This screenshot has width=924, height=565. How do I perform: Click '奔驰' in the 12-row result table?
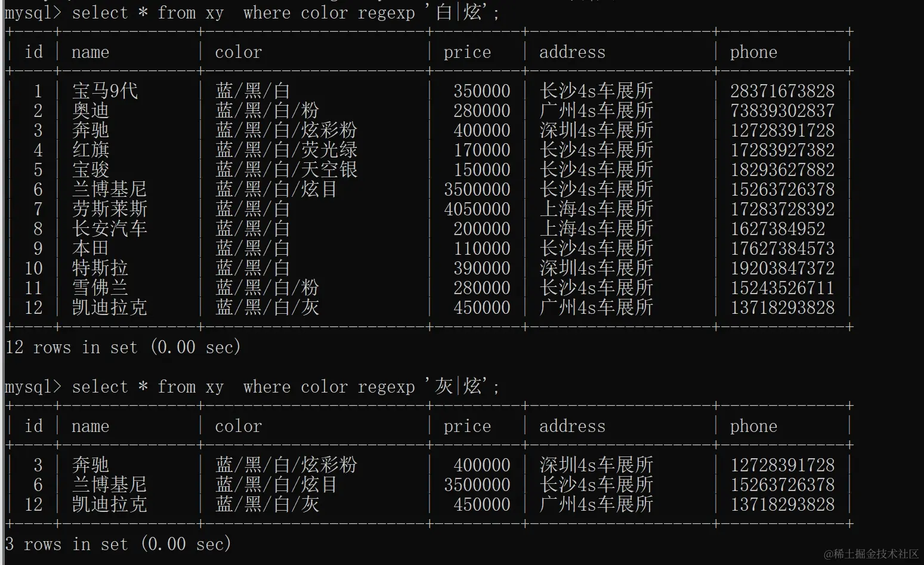[x=91, y=130]
